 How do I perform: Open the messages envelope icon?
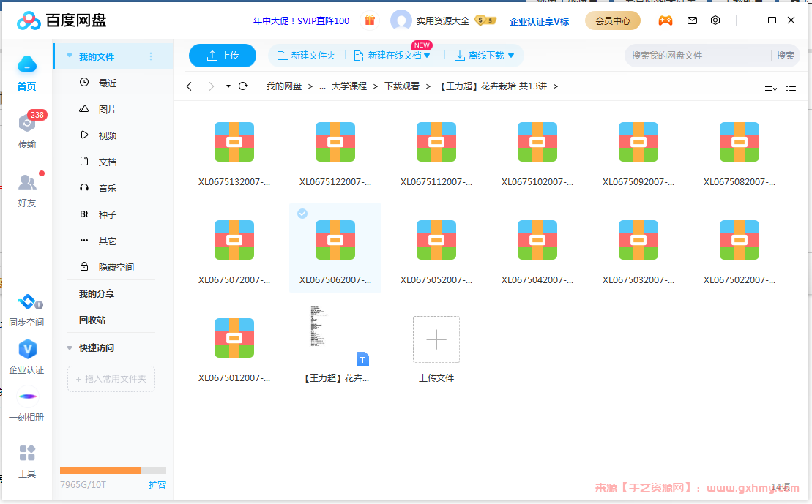pyautogui.click(x=692, y=20)
